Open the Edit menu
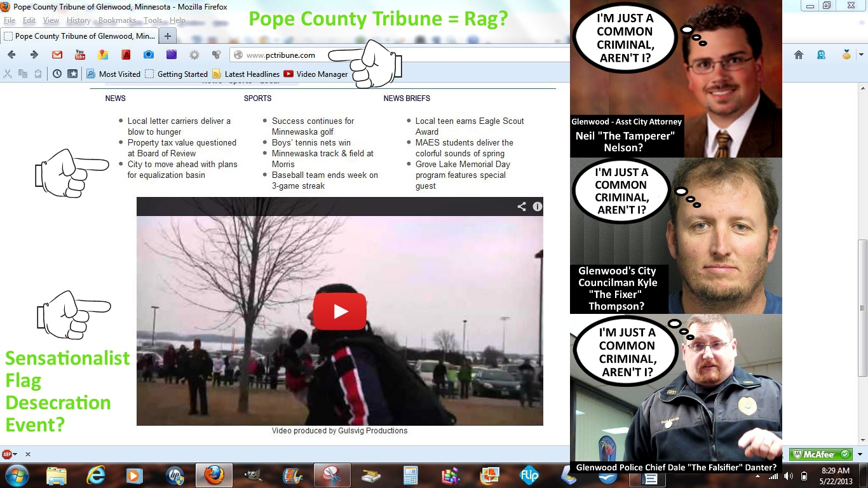 point(29,20)
